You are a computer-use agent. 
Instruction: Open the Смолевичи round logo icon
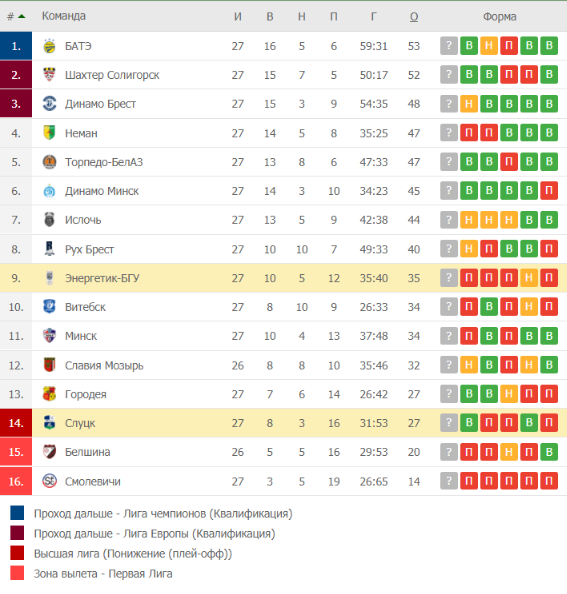pos(49,481)
